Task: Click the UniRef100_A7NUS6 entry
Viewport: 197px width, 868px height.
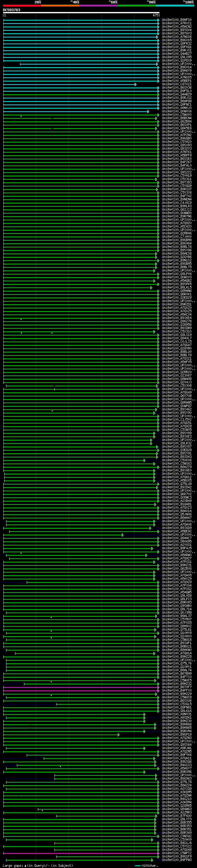Action: [176, 37]
